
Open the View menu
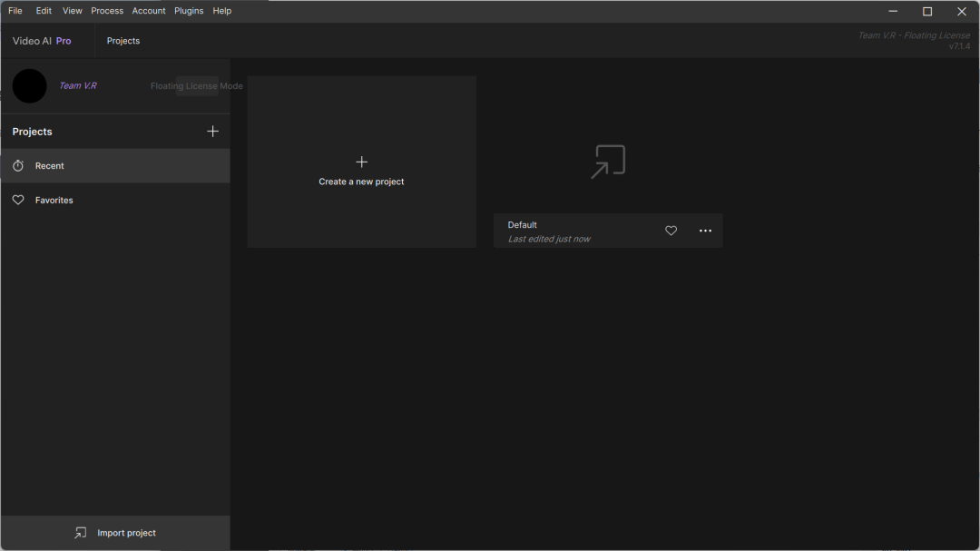point(73,11)
